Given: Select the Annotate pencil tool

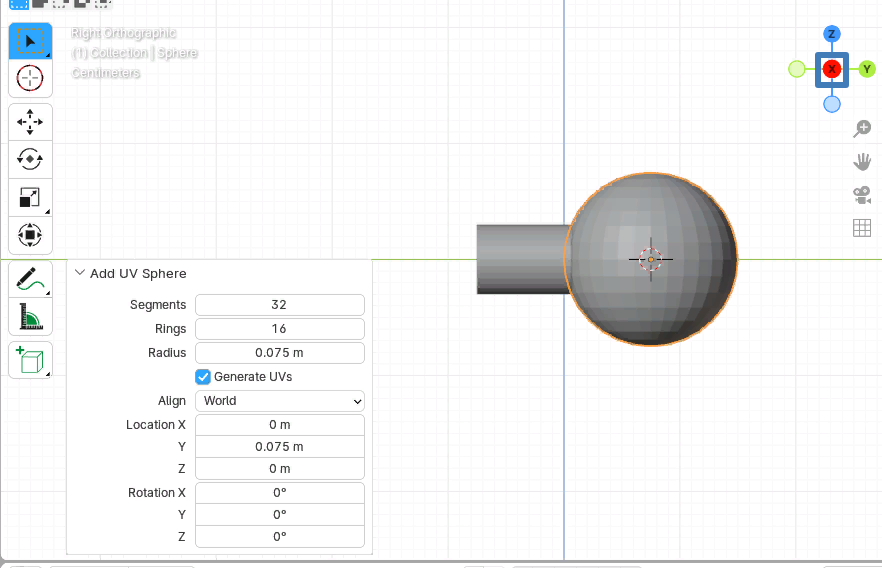Looking at the screenshot, I should 30,279.
